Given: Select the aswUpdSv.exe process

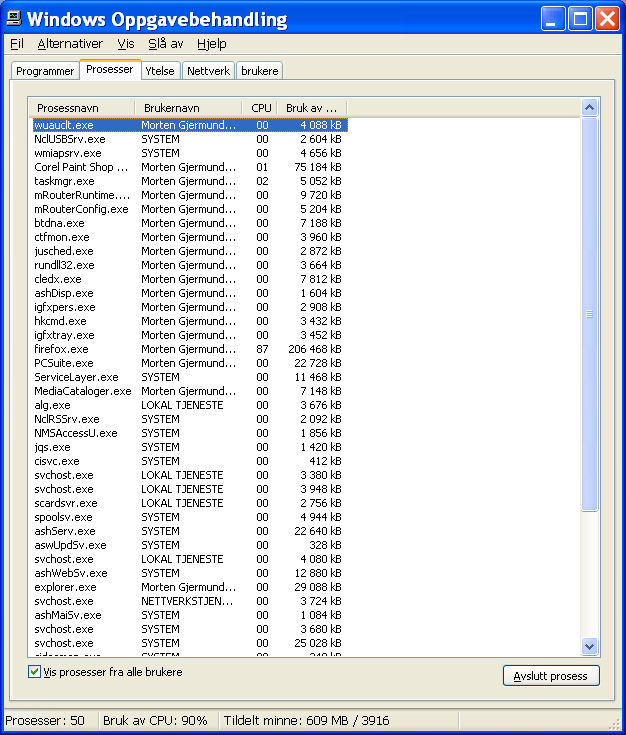Looking at the screenshot, I should point(190,545).
